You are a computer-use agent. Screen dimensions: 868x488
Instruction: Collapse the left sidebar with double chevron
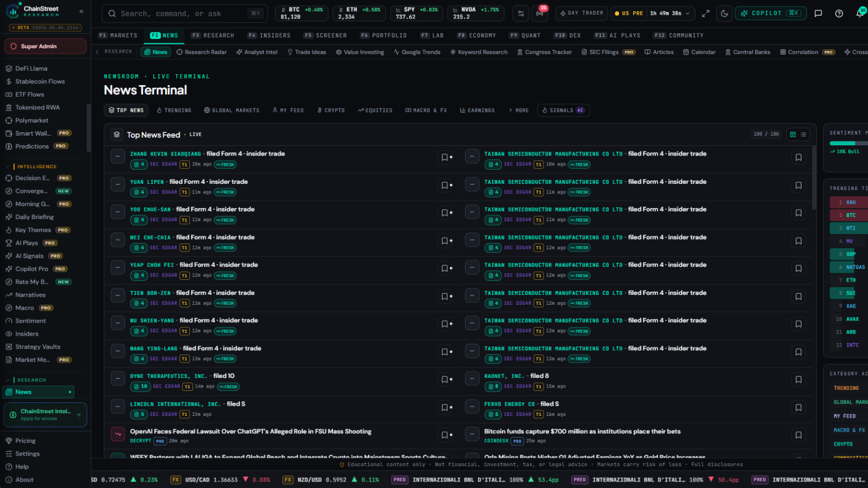(81, 11)
